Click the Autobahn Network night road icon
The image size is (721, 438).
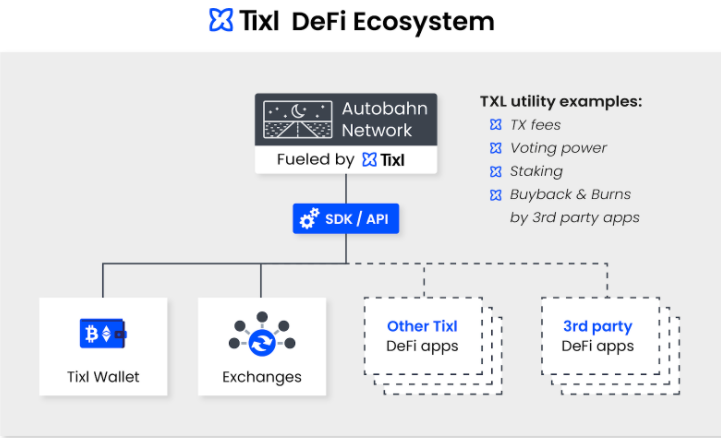pos(298,119)
